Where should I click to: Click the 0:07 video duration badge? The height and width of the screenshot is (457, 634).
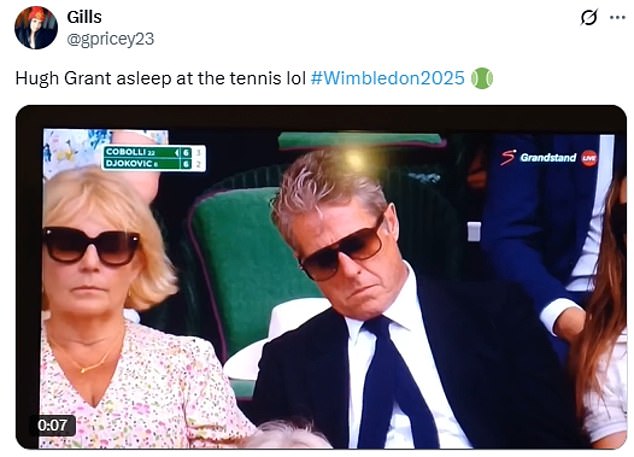click(x=52, y=425)
